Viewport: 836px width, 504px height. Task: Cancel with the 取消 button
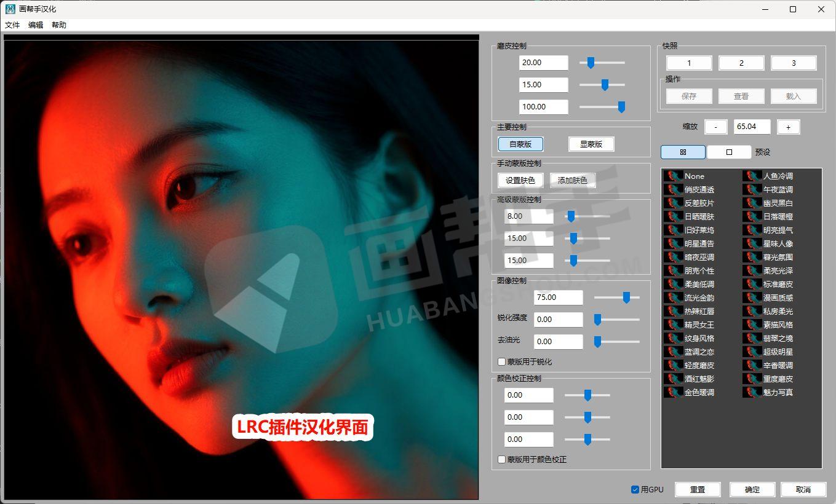(x=803, y=490)
